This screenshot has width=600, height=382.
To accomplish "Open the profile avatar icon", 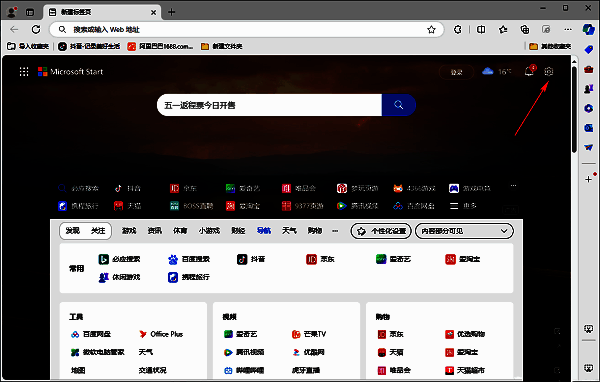I will [11, 12].
